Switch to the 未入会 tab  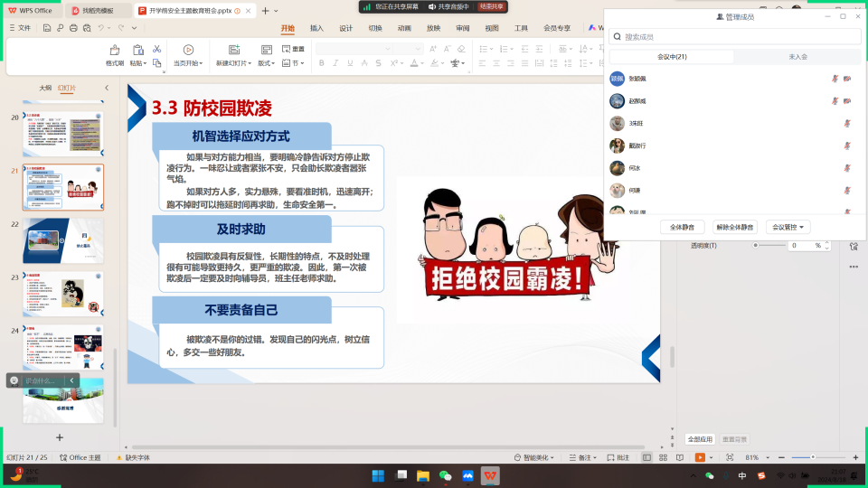pos(797,57)
